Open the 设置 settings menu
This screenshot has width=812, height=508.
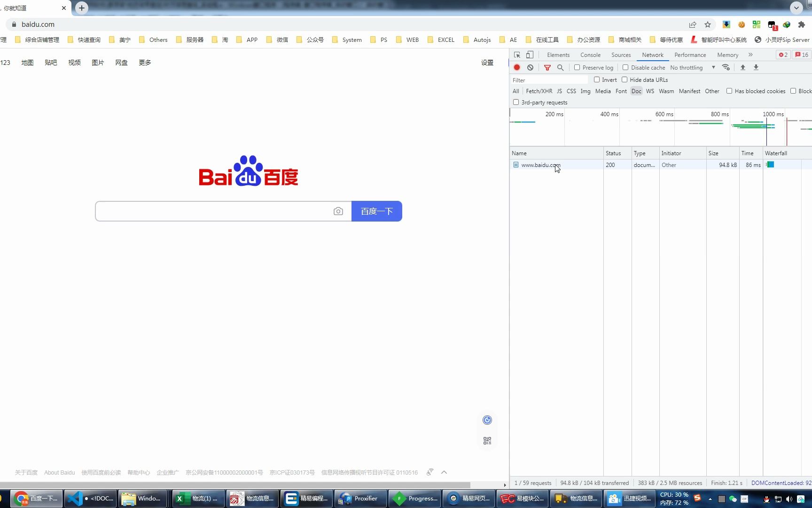487,63
